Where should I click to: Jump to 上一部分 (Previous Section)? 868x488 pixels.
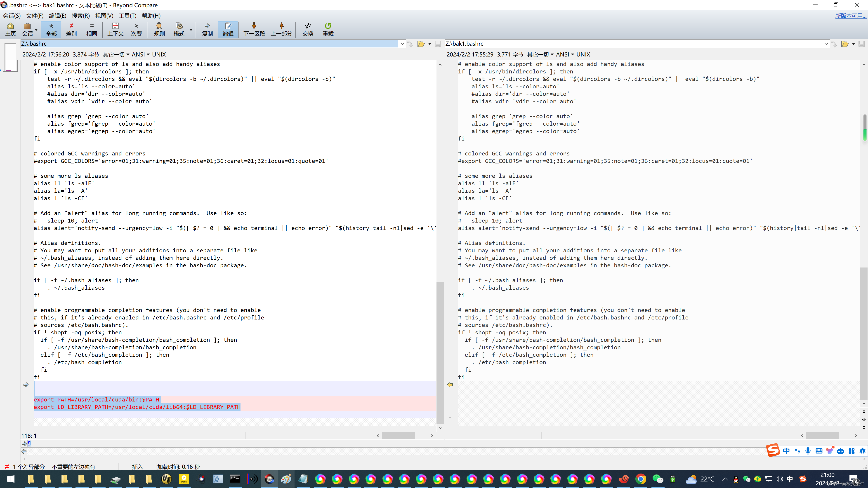pyautogui.click(x=281, y=29)
